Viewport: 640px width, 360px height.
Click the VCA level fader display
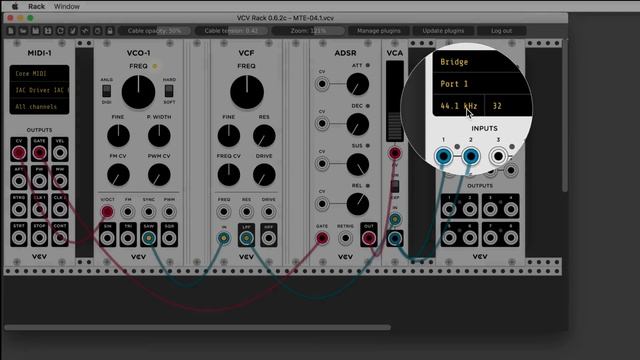[x=395, y=101]
